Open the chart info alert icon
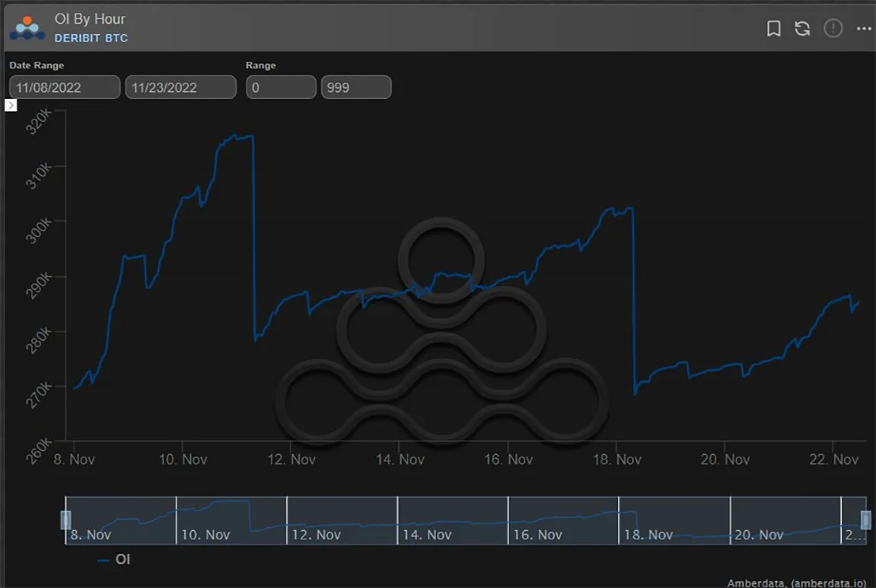Screen dimensions: 876x588 (x=833, y=28)
